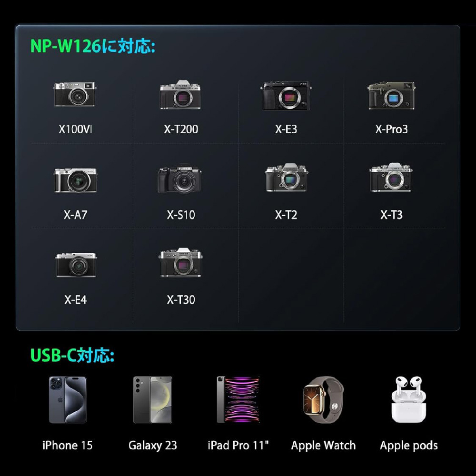This screenshot has width=476, height=476.
Task: Click the USB-C heading text
Action: 72,355
